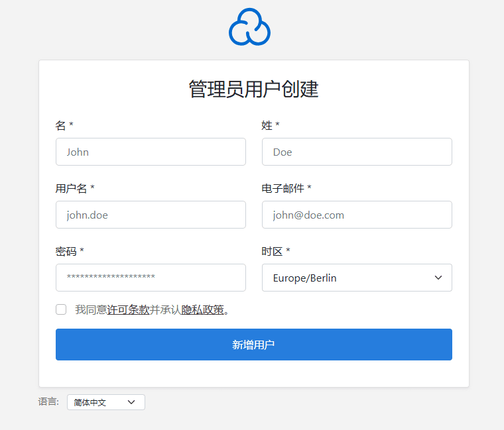
Task: Tick the terms agreement checkbox
Action: (61, 309)
